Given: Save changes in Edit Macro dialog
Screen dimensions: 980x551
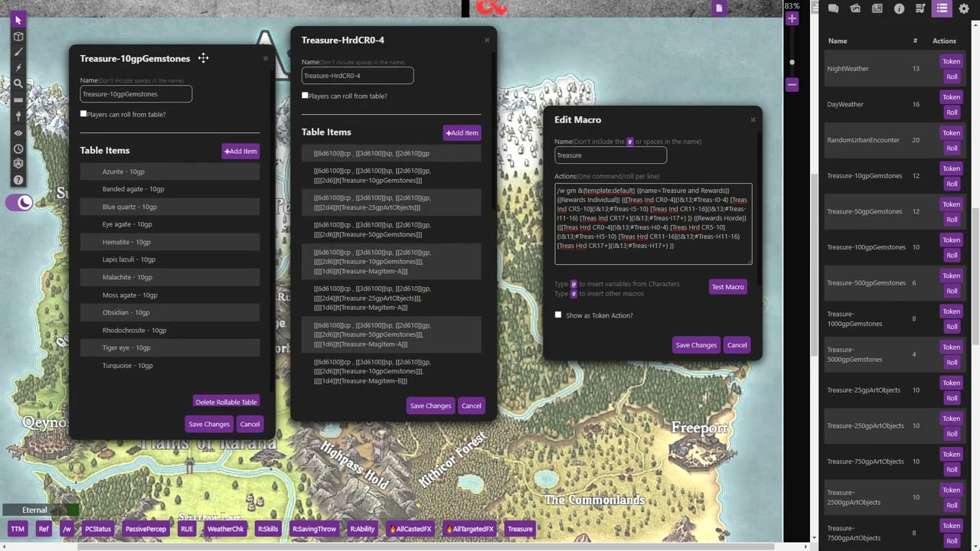Looking at the screenshot, I should click(x=696, y=345).
